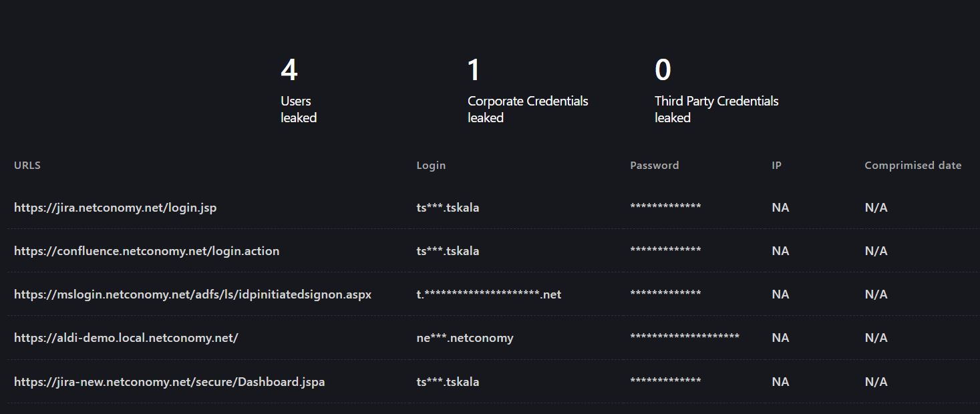Click compromised date N/A in mslogin row
The image size is (980, 414).
coord(876,294)
